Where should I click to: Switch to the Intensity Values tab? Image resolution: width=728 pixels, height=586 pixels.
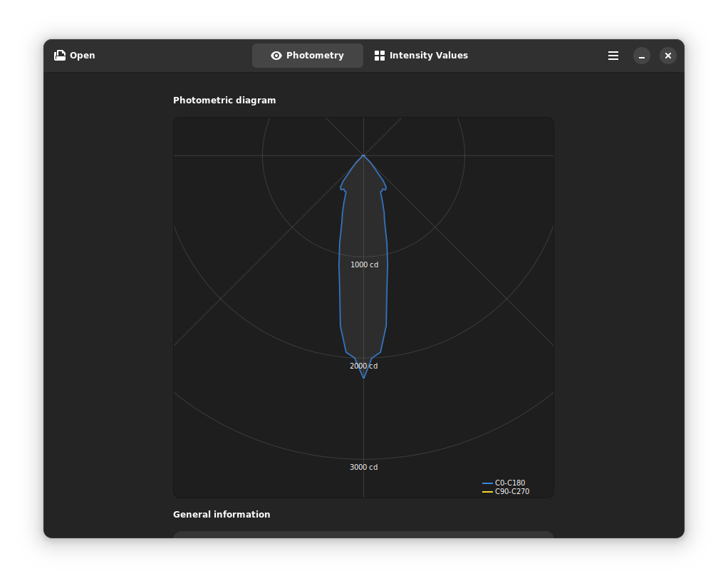tap(421, 55)
